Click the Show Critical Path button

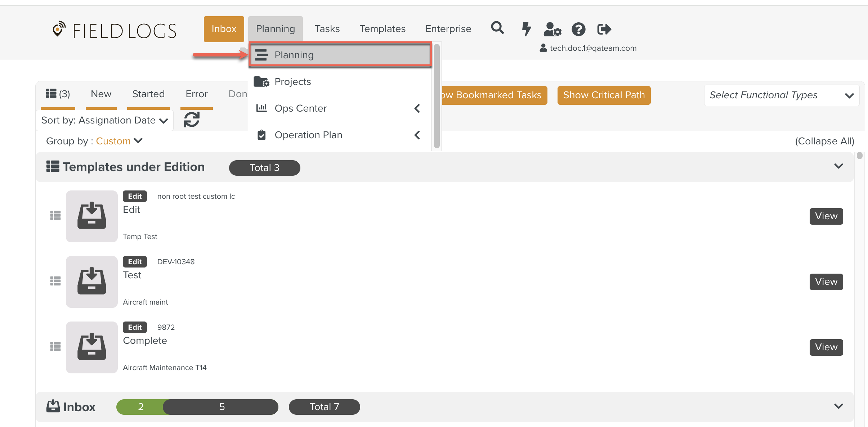[x=604, y=95]
